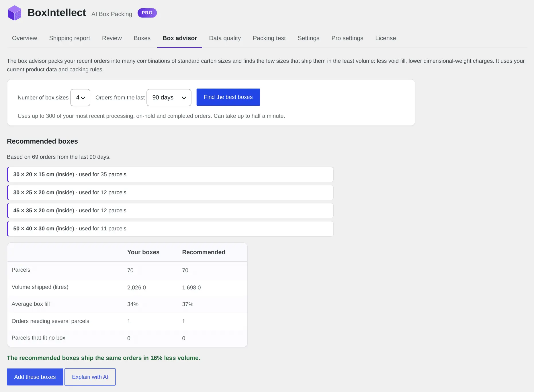Click the Explain with AI button
Image resolution: width=534 pixels, height=392 pixels.
90,377
